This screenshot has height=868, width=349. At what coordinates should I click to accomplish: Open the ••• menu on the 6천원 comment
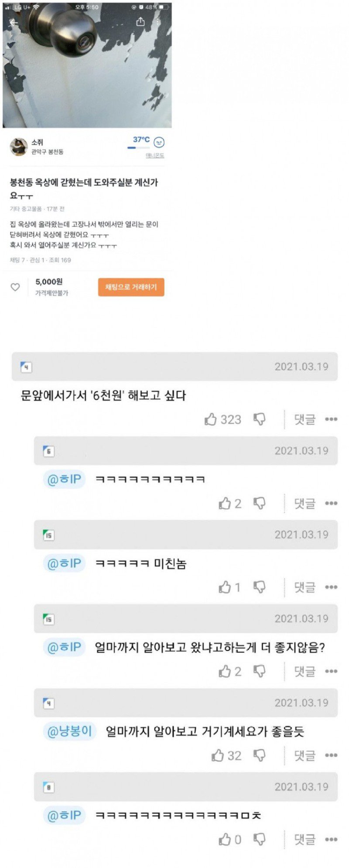[331, 419]
